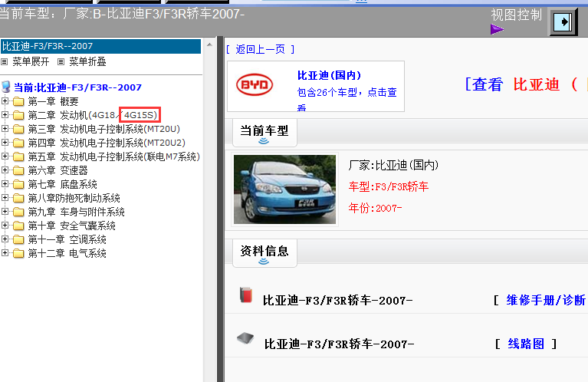The width and height of the screenshot is (588, 382).
Task: Click folder icon for 第十一章 空调系统
Action: pyautogui.click(x=18, y=239)
